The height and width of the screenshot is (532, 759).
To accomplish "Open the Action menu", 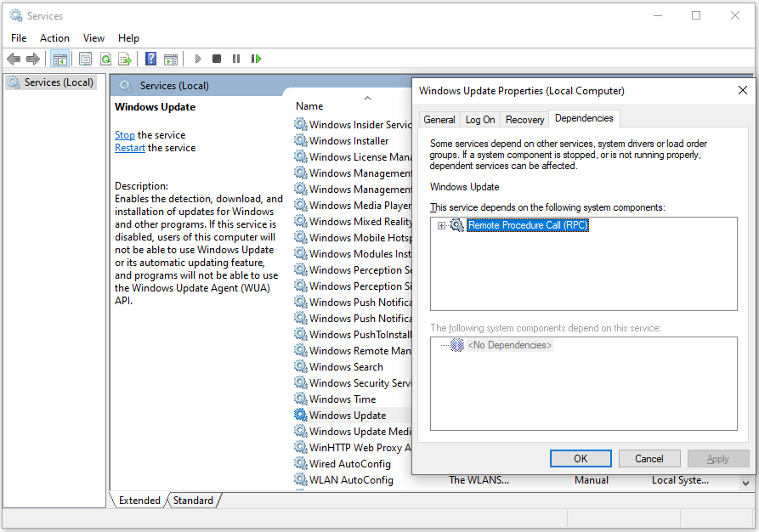I will (x=54, y=37).
